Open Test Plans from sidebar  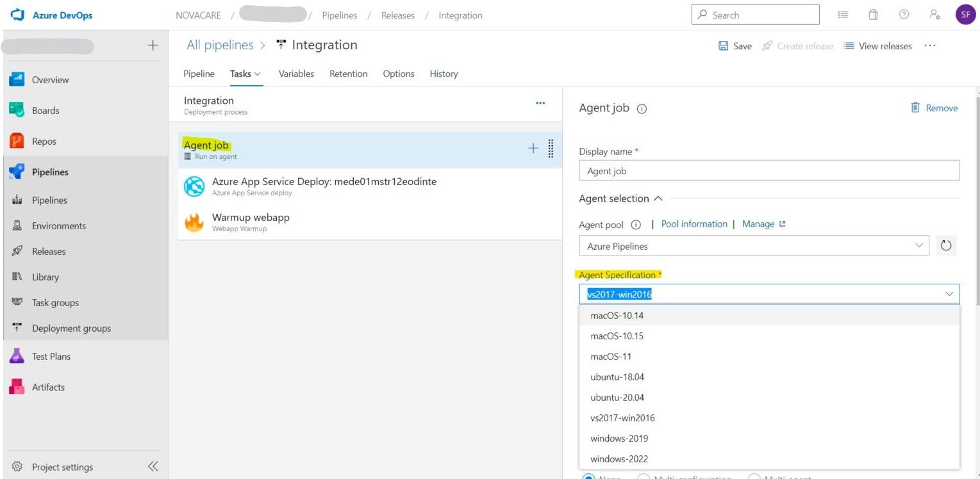click(x=51, y=356)
